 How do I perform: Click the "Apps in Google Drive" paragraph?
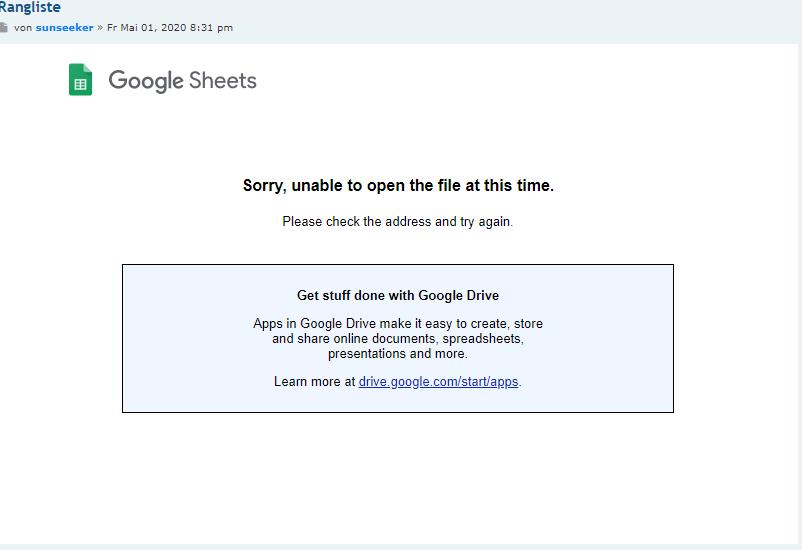click(x=397, y=324)
